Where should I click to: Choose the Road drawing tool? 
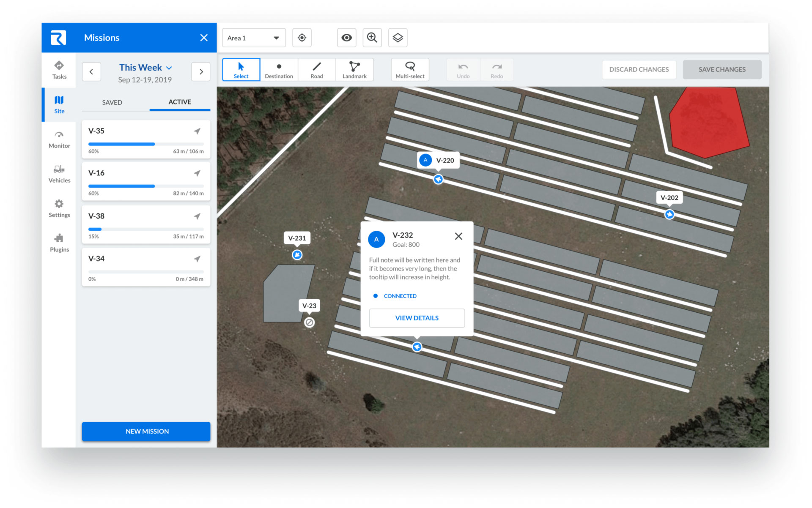(x=316, y=70)
